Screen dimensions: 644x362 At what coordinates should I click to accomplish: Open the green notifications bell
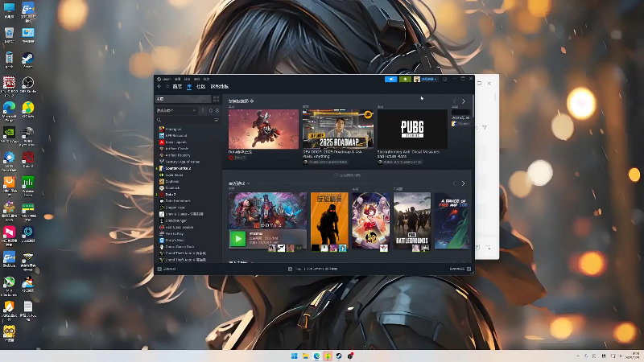(405, 79)
